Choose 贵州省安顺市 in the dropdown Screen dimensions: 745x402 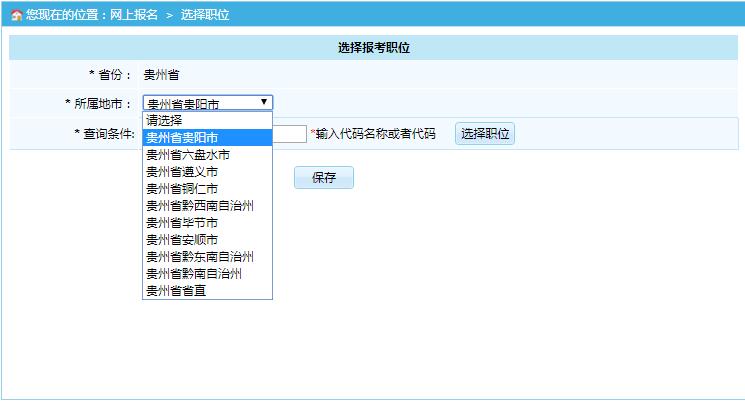[182, 240]
